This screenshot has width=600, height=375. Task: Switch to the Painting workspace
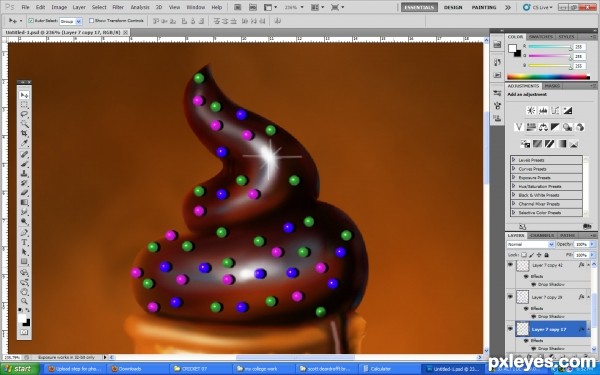(484, 7)
